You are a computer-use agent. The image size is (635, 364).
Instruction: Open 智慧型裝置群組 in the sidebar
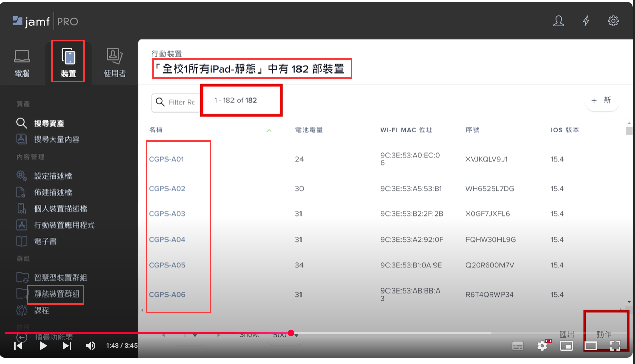coord(60,278)
